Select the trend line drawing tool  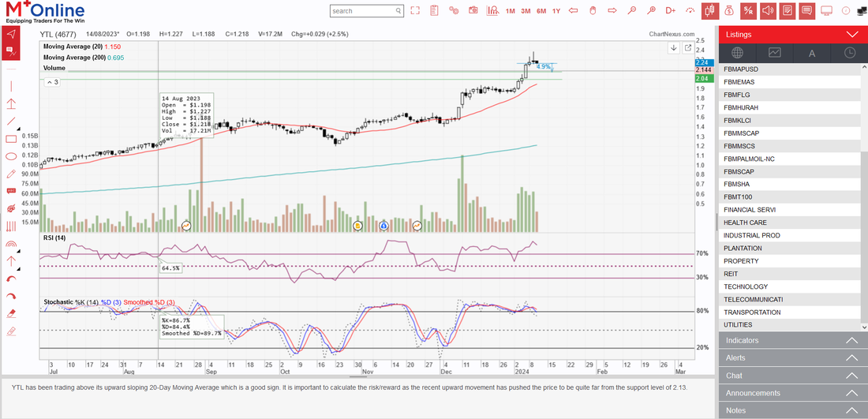[x=10, y=121]
